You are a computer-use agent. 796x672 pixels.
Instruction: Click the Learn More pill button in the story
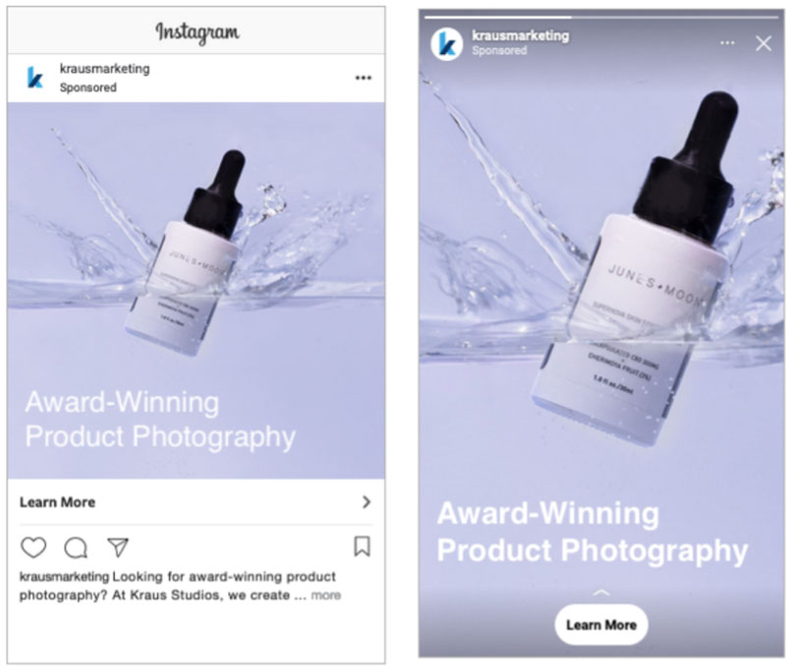pos(601,625)
